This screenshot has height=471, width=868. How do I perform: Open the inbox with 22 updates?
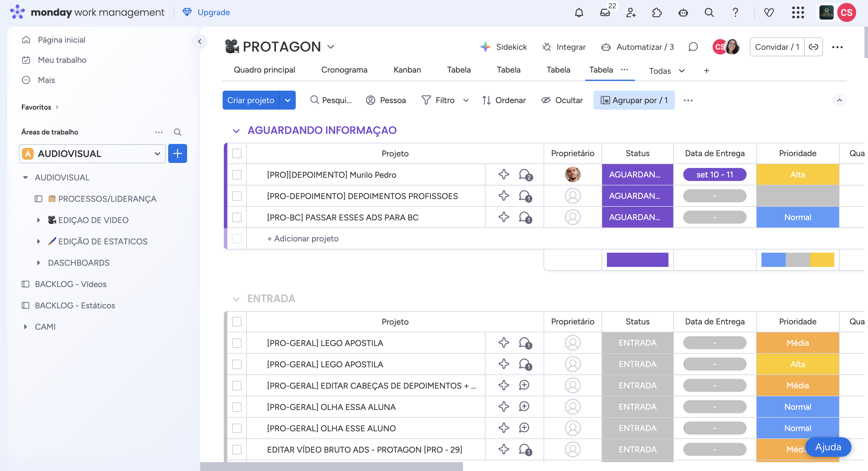(605, 13)
